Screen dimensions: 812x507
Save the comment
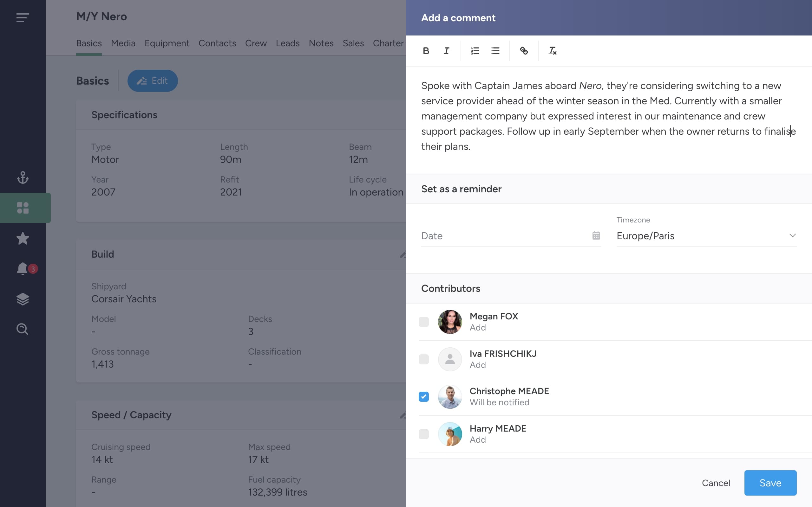[770, 483]
